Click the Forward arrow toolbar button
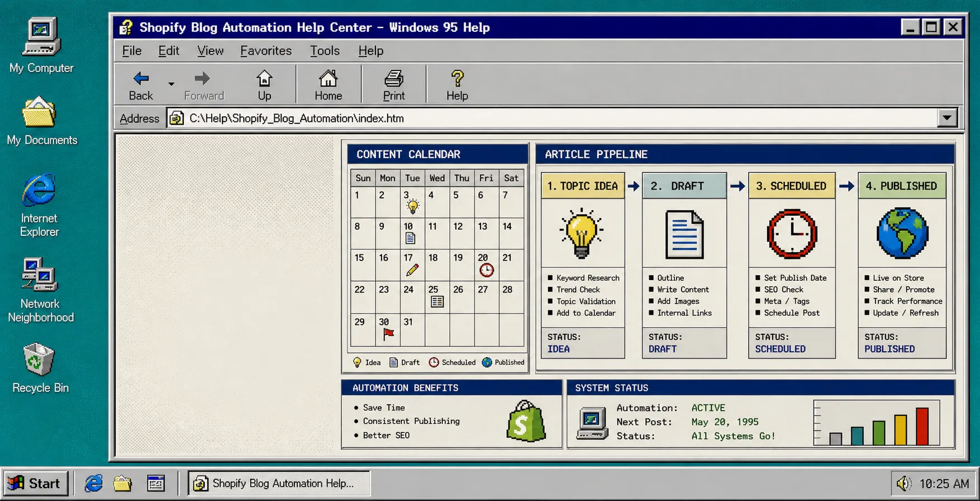The height and width of the screenshot is (501, 980). coord(204,85)
